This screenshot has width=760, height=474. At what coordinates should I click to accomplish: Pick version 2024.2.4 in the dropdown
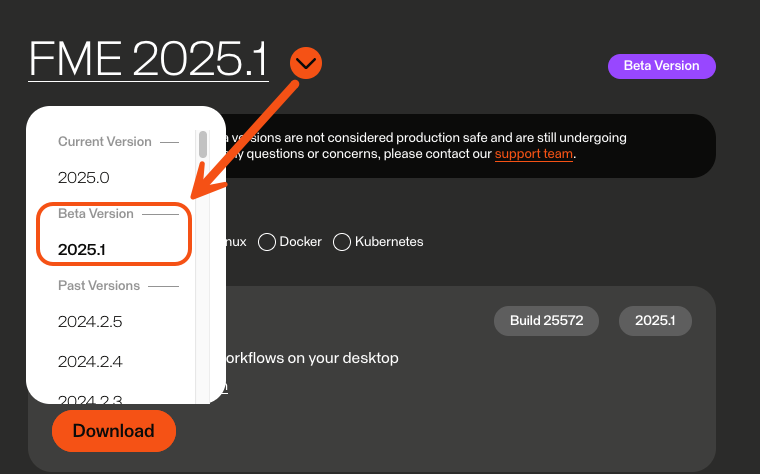[x=90, y=362]
